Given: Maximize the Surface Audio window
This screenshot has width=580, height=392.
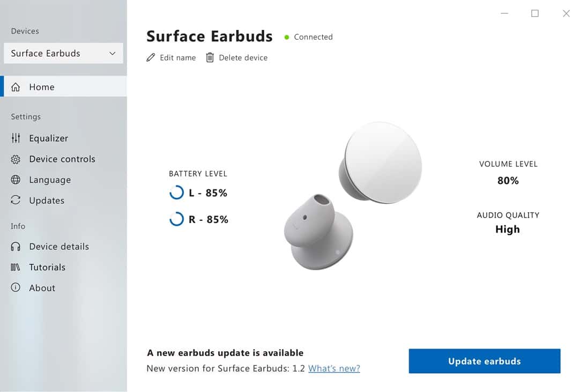Looking at the screenshot, I should (535, 13).
